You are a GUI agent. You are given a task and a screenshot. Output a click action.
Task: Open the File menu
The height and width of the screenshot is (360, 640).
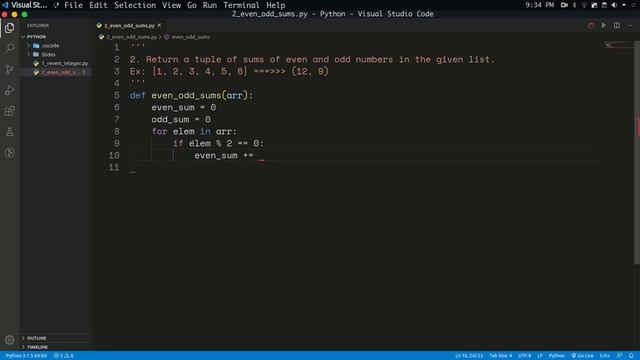click(73, 5)
